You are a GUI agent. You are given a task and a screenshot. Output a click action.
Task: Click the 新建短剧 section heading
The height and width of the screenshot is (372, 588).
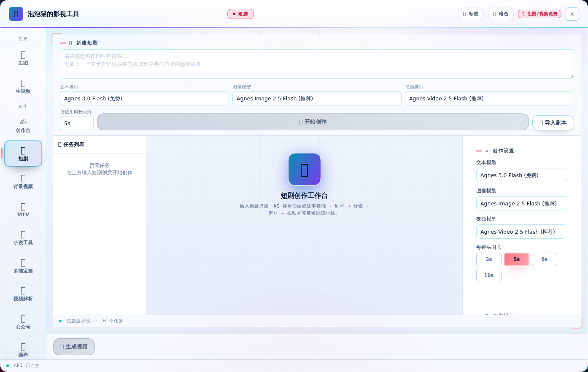87,43
